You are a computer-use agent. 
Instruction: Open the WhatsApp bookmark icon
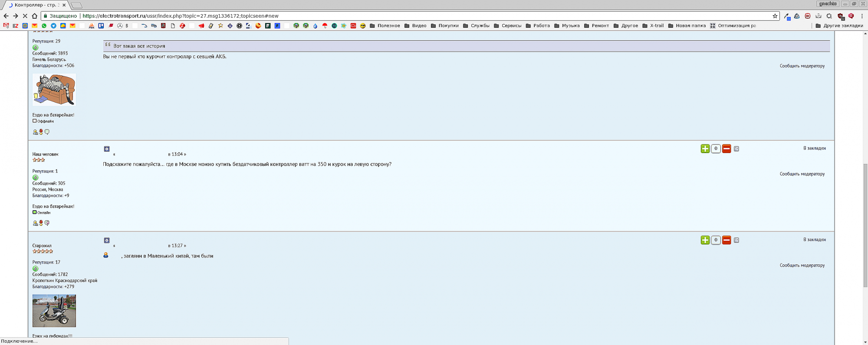[x=44, y=26]
